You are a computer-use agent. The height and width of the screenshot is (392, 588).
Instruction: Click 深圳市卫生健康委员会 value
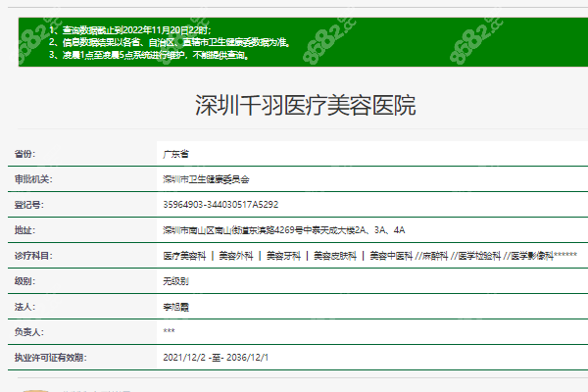click(206, 179)
